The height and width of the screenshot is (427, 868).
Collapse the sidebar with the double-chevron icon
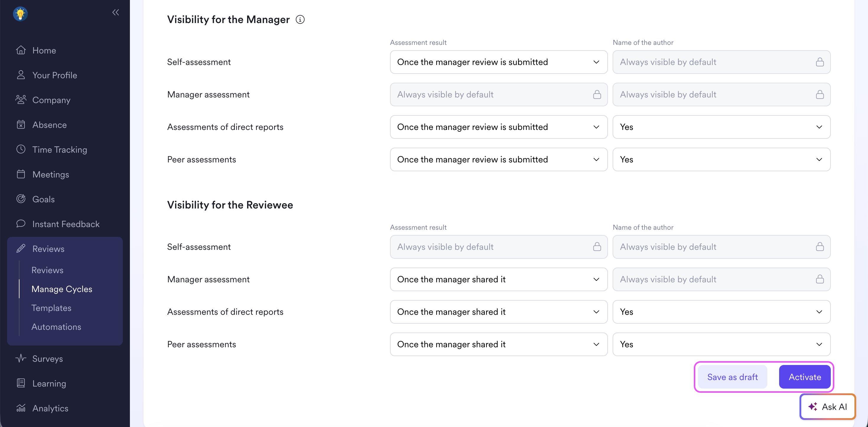pyautogui.click(x=115, y=12)
